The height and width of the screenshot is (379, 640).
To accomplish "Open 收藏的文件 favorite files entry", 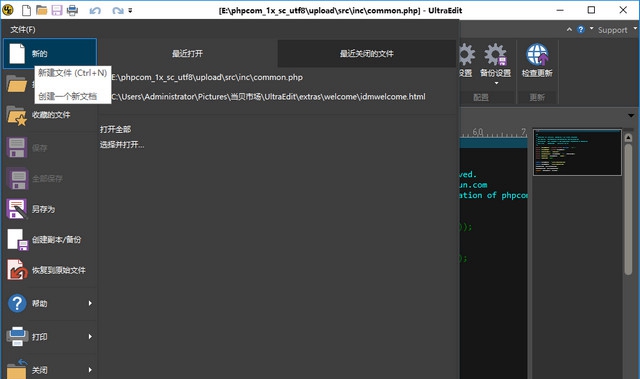I will [x=50, y=115].
